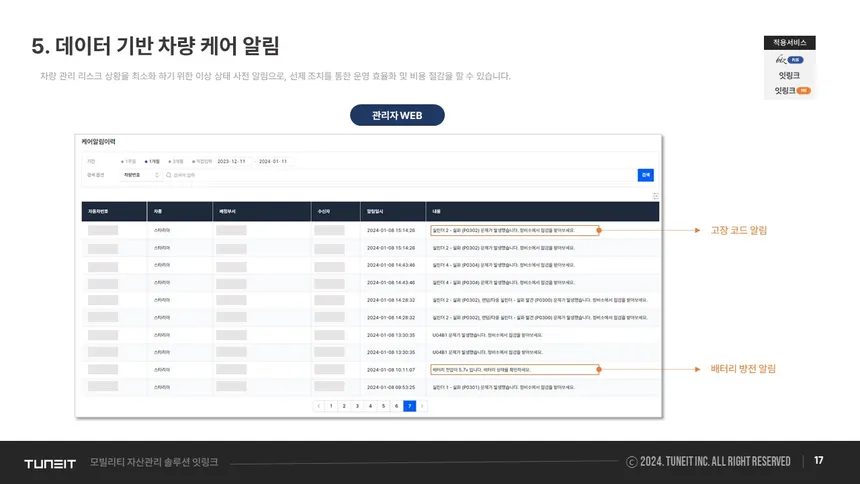Go to previous page arrow
The width and height of the screenshot is (860, 484).
319,406
